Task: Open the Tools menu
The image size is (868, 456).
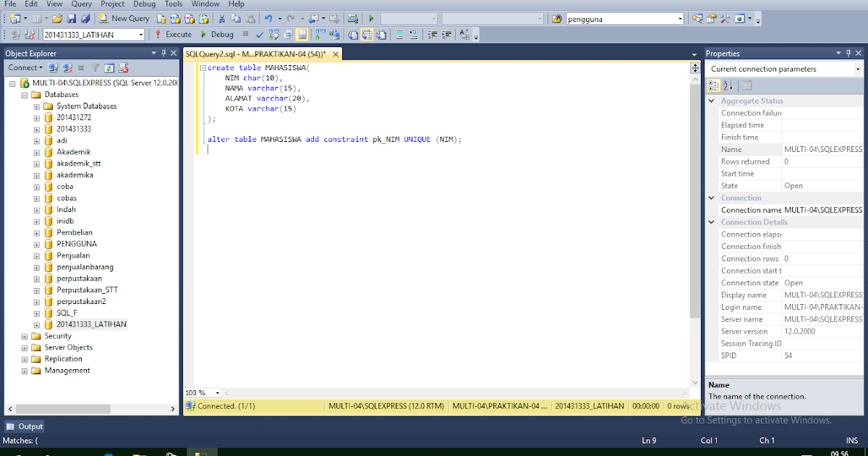Action: (174, 4)
